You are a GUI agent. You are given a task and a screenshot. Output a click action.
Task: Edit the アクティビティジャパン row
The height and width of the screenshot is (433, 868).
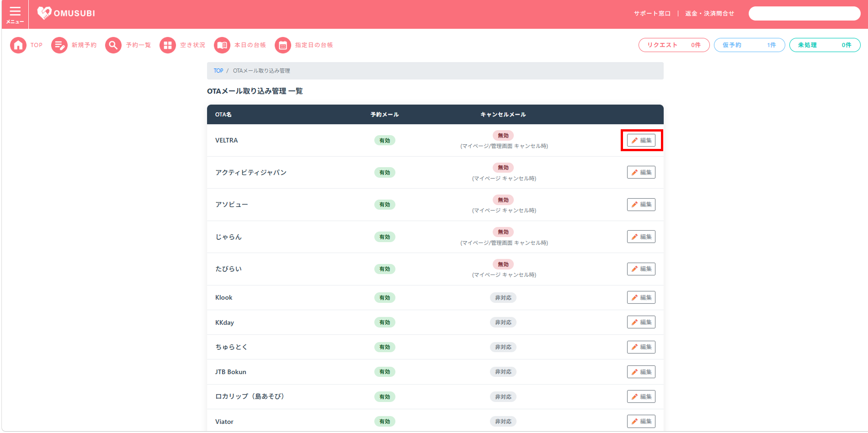(641, 172)
